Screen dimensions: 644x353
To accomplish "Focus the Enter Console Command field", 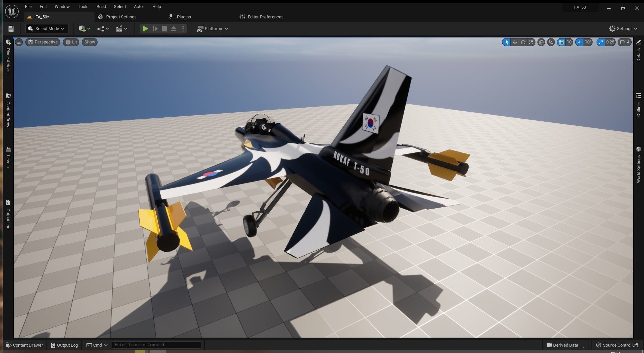I will click(157, 345).
